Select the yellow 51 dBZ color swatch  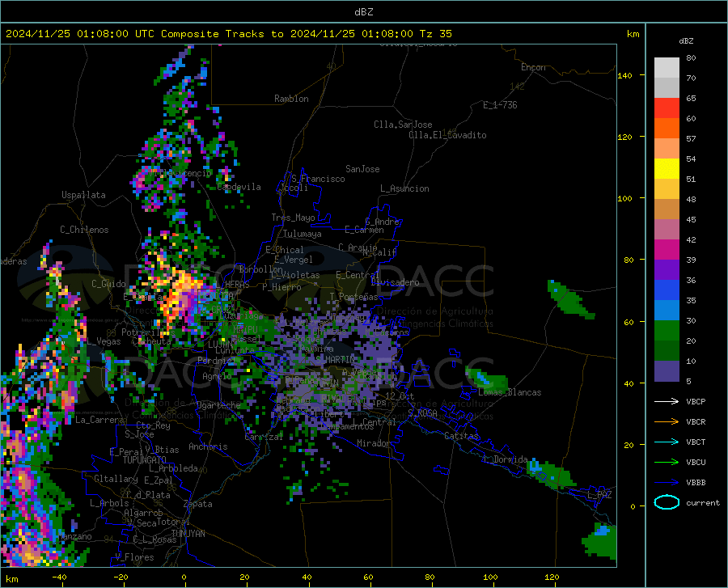[x=667, y=169]
